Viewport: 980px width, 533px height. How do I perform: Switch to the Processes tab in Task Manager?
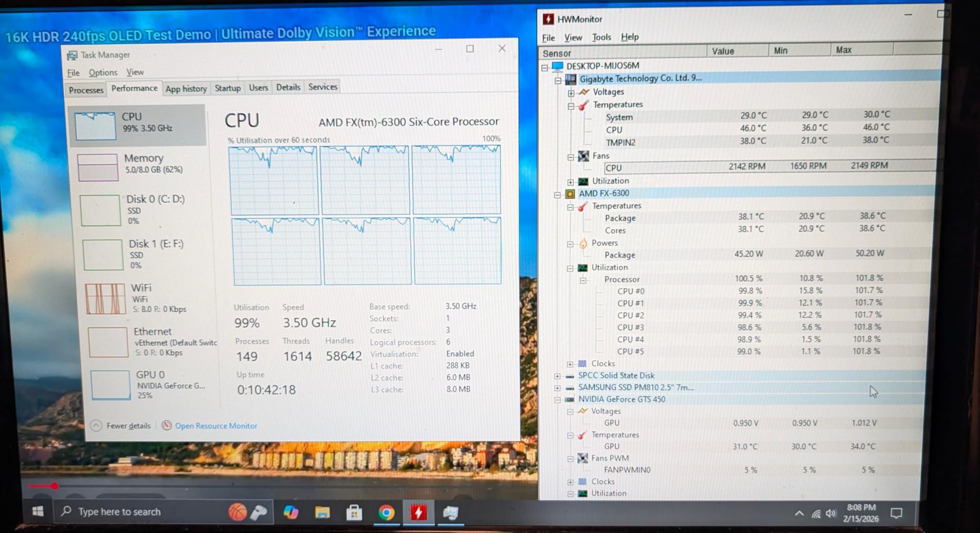(x=86, y=90)
